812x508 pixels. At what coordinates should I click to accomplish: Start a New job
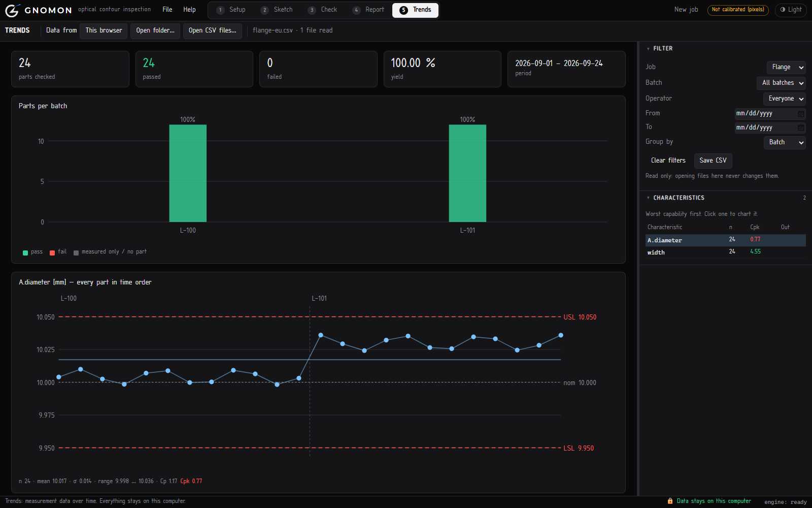click(x=686, y=10)
